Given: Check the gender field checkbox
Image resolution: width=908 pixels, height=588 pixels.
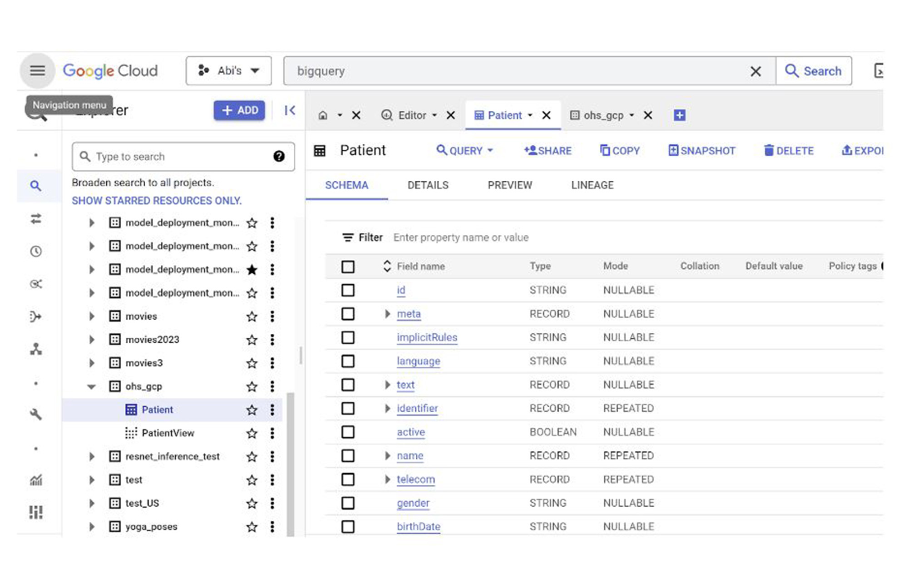Looking at the screenshot, I should [x=348, y=503].
